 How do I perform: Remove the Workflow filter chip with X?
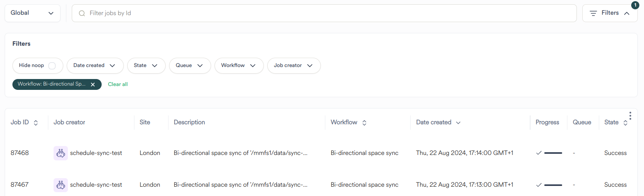(x=93, y=84)
